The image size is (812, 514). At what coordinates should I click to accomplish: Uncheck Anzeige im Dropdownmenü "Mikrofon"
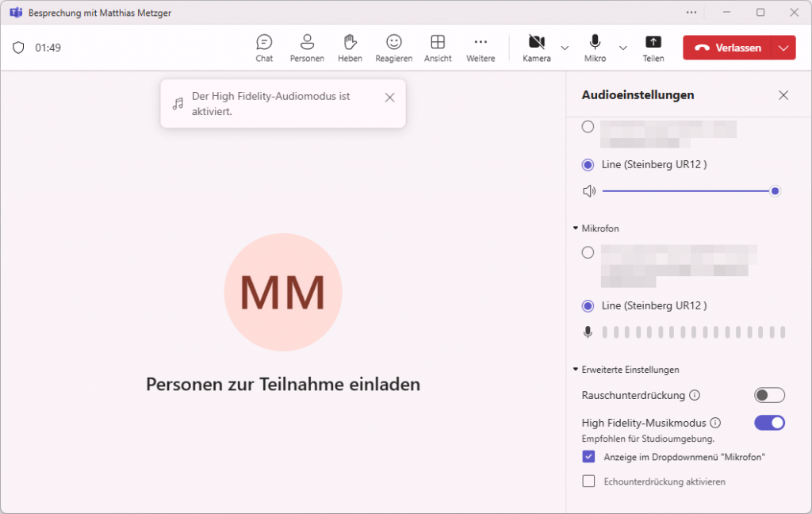click(x=588, y=457)
